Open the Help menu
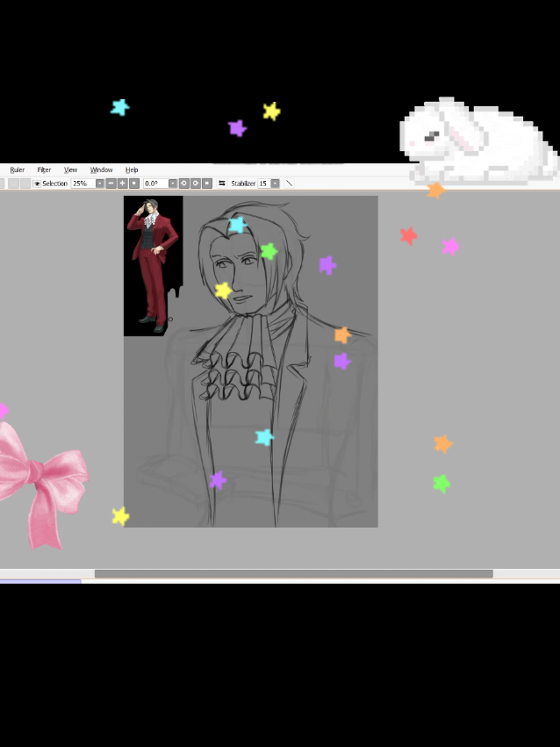Viewport: 560px width, 747px height. pyautogui.click(x=132, y=169)
